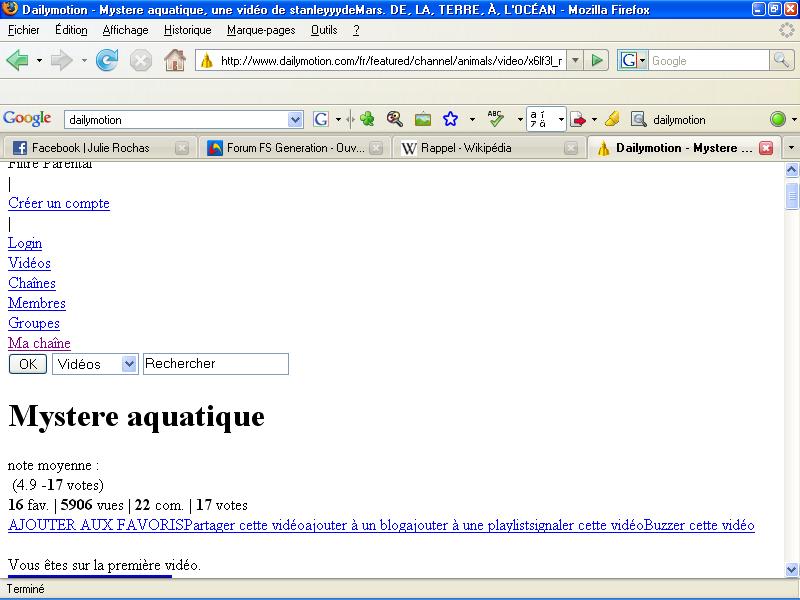Click the green clover toolbar icon

point(367,119)
